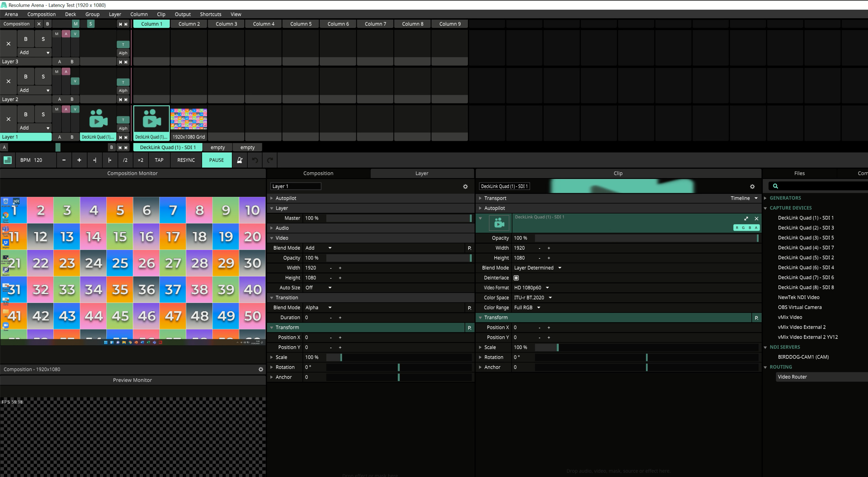Screen dimensions: 868x477
Task: Open the Output menu
Action: click(182, 14)
